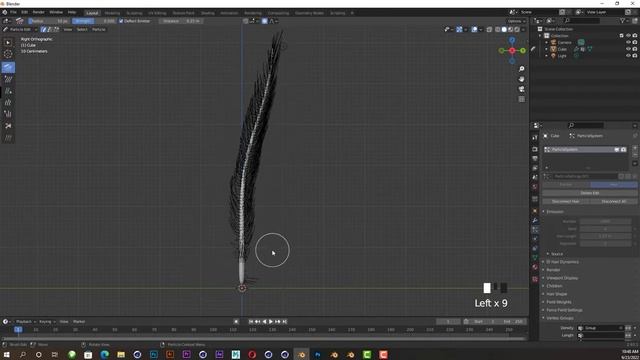Open the Material properties tab icon
The height and width of the screenshot is (360, 640).
coord(535,268)
